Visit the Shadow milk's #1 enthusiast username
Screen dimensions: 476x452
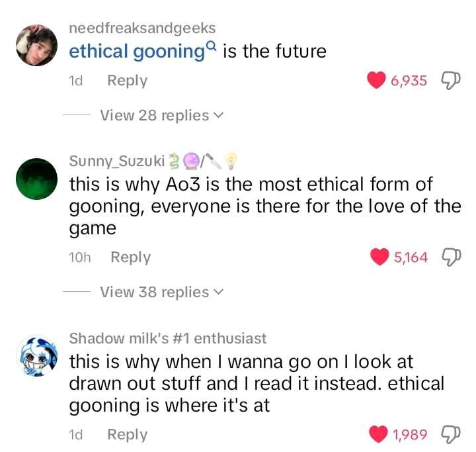(x=168, y=338)
